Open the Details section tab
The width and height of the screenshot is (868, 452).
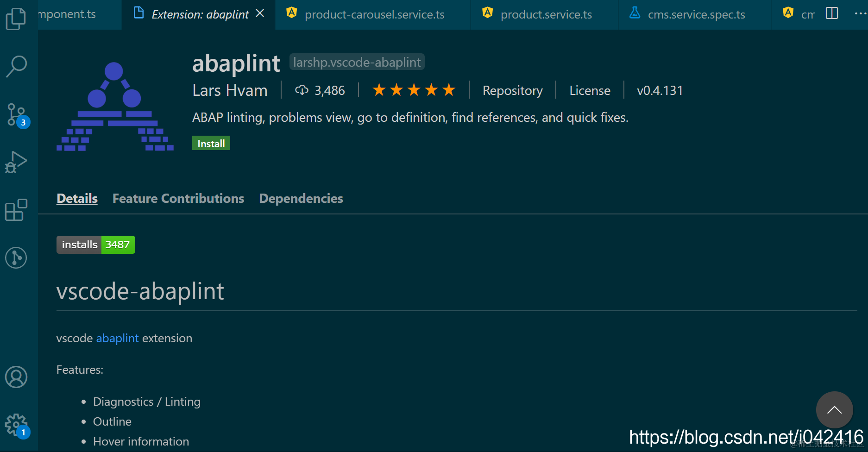pyautogui.click(x=77, y=198)
